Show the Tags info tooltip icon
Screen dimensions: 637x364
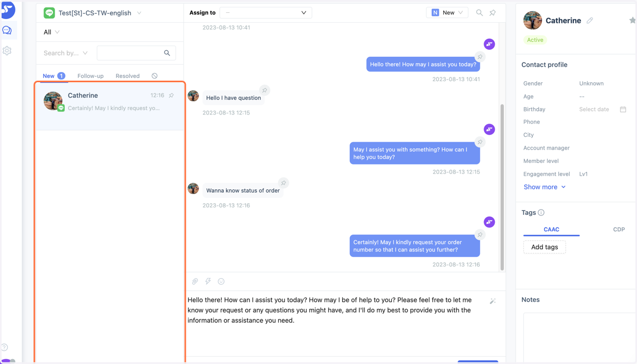[x=541, y=213]
